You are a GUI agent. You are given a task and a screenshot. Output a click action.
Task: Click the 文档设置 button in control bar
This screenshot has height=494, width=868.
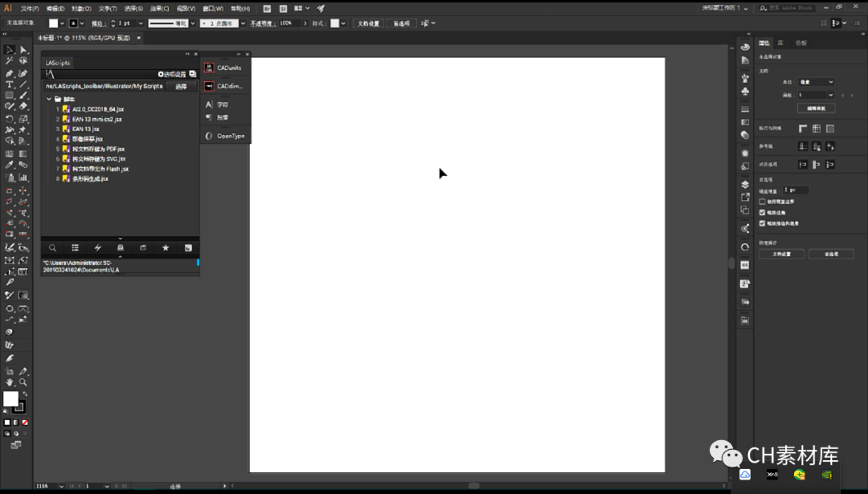(x=368, y=23)
